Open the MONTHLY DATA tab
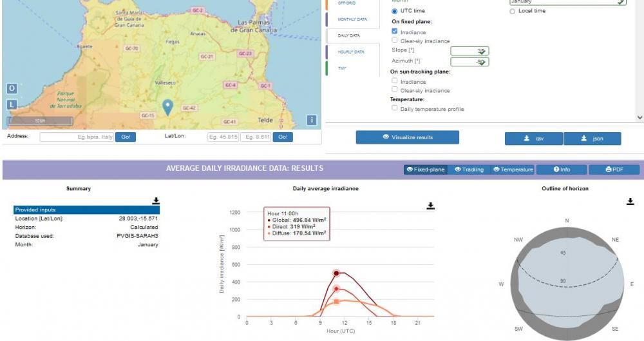The width and height of the screenshot is (644, 341). [352, 19]
